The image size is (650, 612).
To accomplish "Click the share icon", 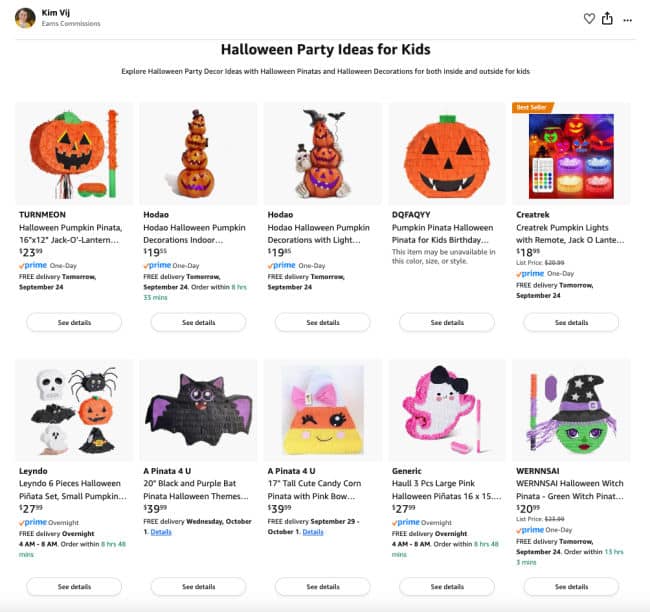I will coord(607,18).
